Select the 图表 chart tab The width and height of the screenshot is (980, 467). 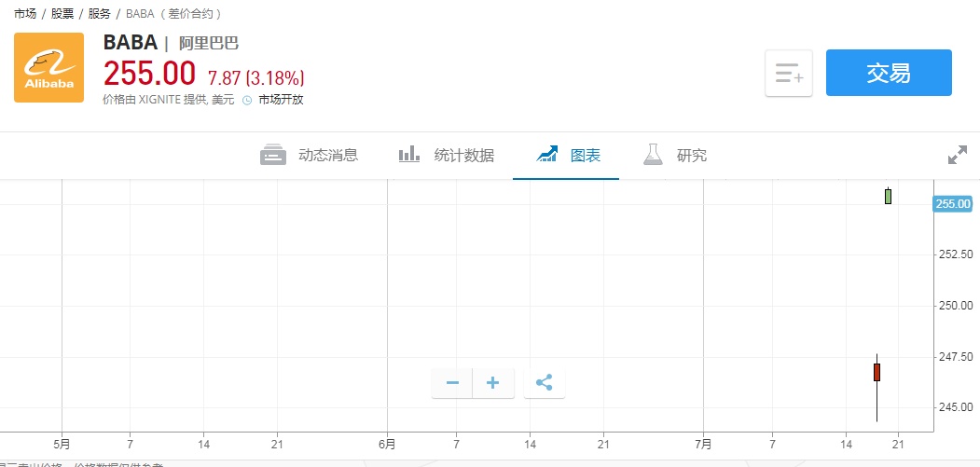pos(569,156)
